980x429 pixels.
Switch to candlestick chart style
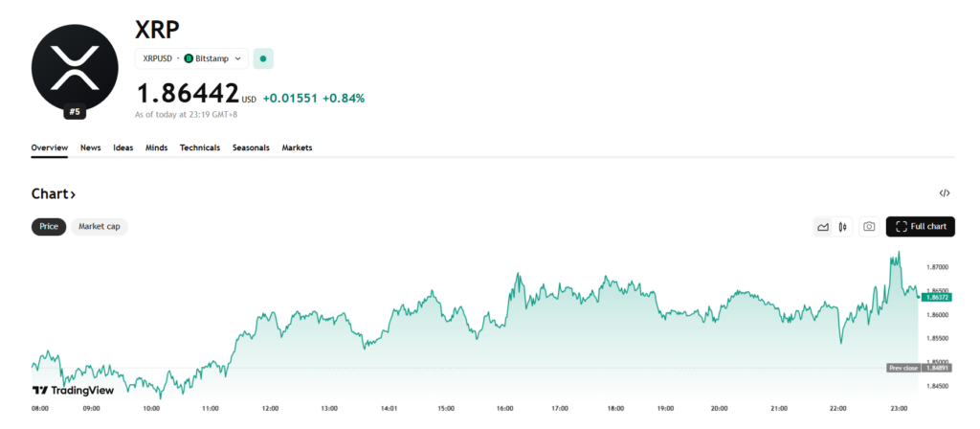(x=842, y=227)
